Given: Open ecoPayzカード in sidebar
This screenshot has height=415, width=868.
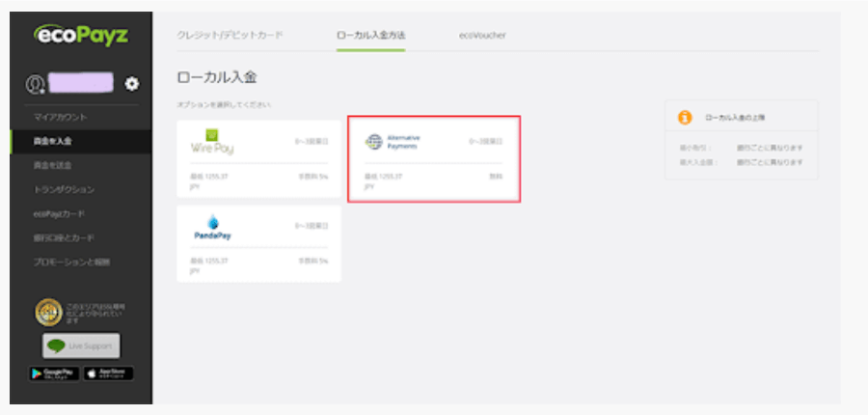Looking at the screenshot, I should [x=59, y=214].
